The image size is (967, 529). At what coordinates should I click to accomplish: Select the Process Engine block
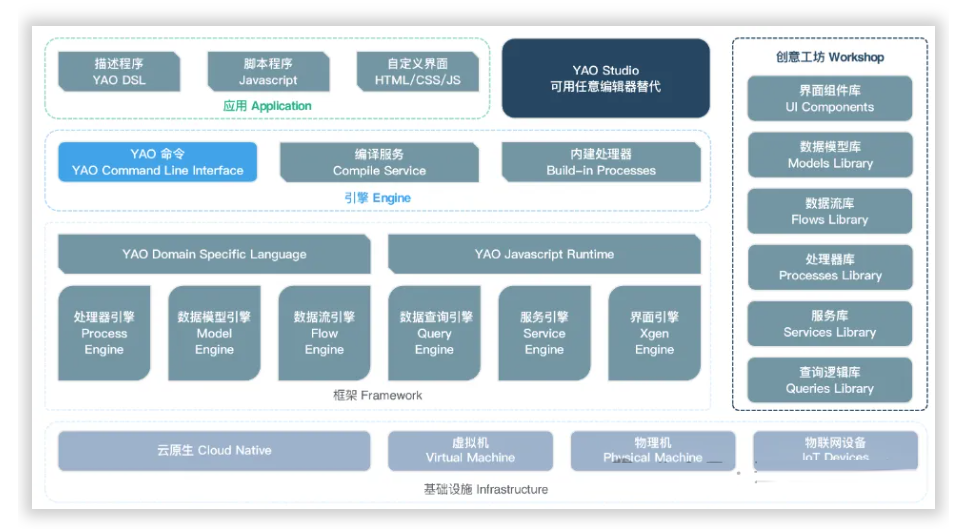(104, 333)
